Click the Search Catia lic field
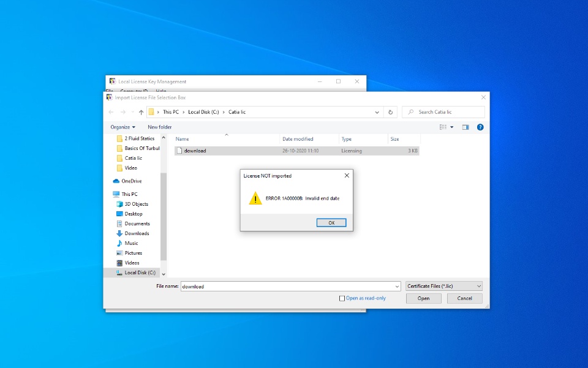The width and height of the screenshot is (588, 368). [443, 112]
